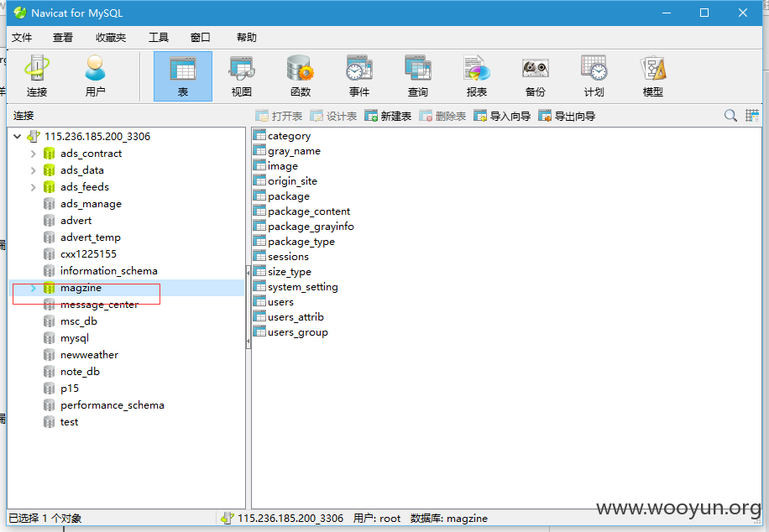The width and height of the screenshot is (769, 532).
Task: Select the sessions table
Action: [x=281, y=257]
